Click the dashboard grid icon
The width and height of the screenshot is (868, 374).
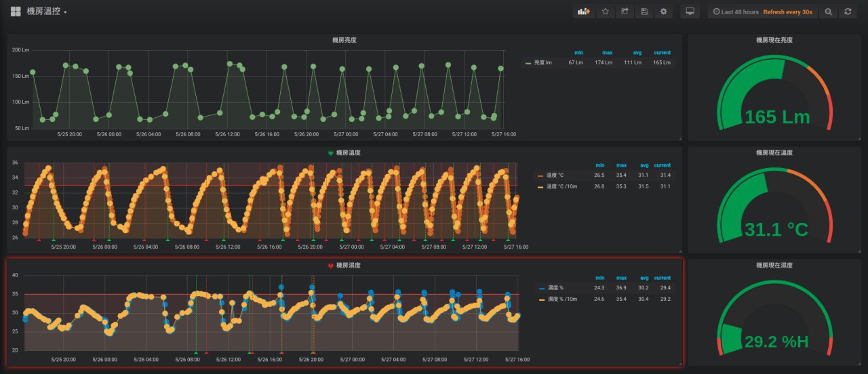click(16, 12)
